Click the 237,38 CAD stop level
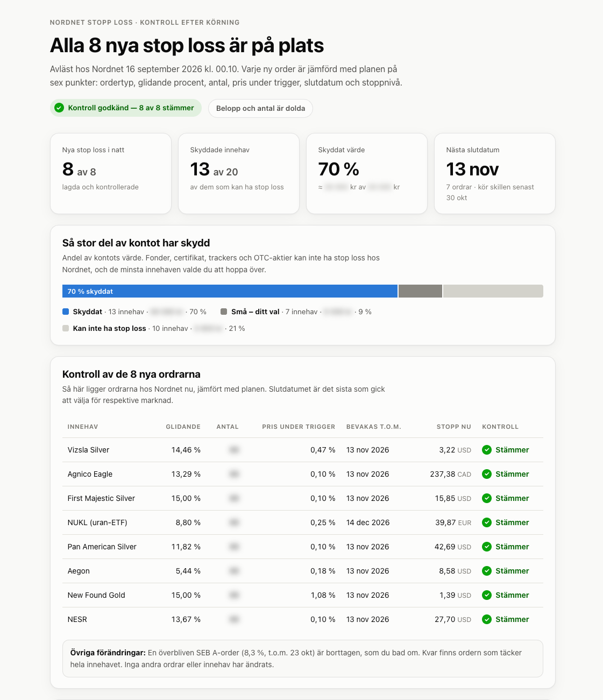 click(450, 474)
